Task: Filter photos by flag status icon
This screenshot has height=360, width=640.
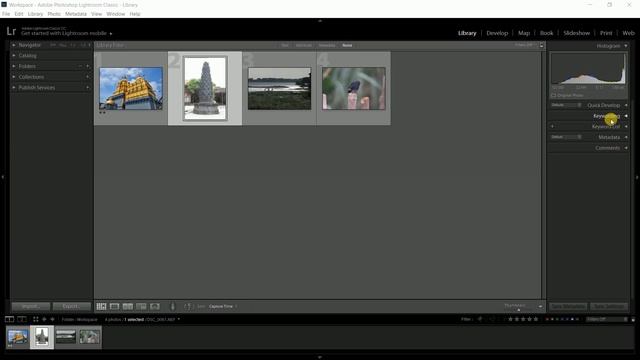Action: [480, 319]
